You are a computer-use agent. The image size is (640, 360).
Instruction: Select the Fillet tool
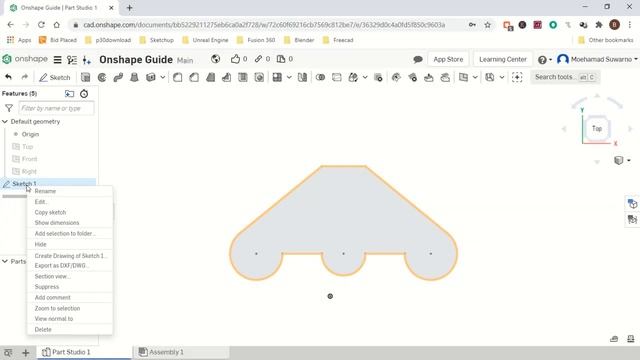[178, 77]
